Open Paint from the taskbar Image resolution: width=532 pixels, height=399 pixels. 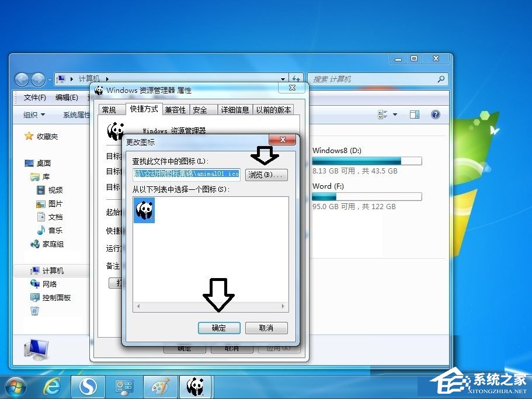[159, 386]
